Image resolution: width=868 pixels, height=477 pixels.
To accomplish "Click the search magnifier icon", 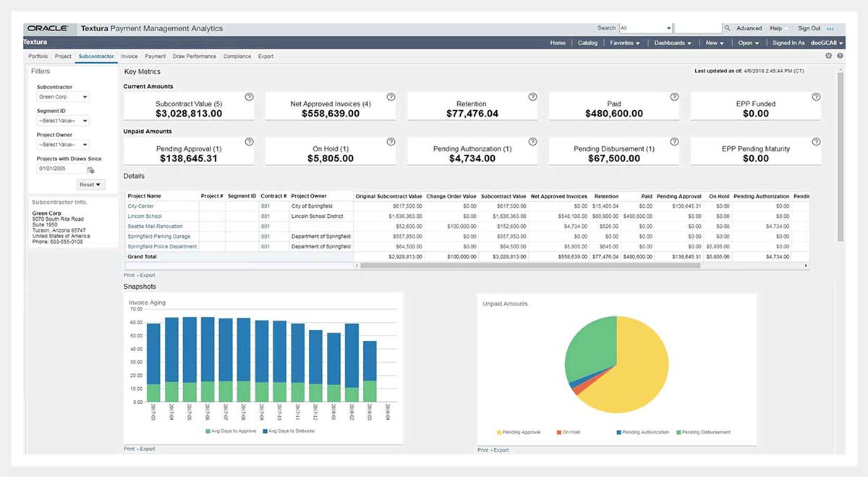I will tap(728, 28).
